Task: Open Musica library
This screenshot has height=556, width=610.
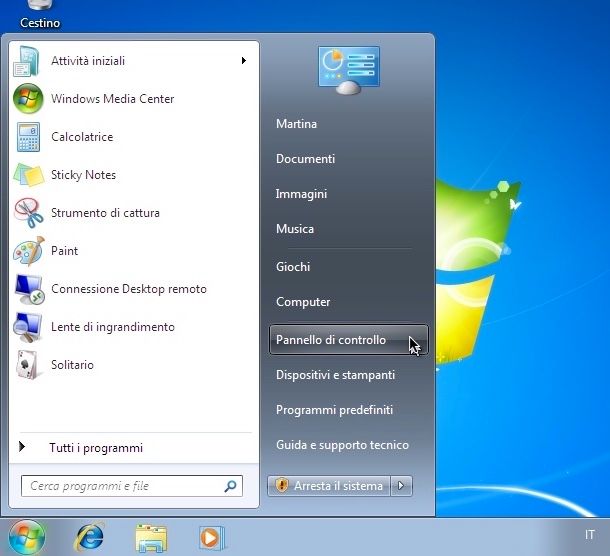Action: (295, 229)
